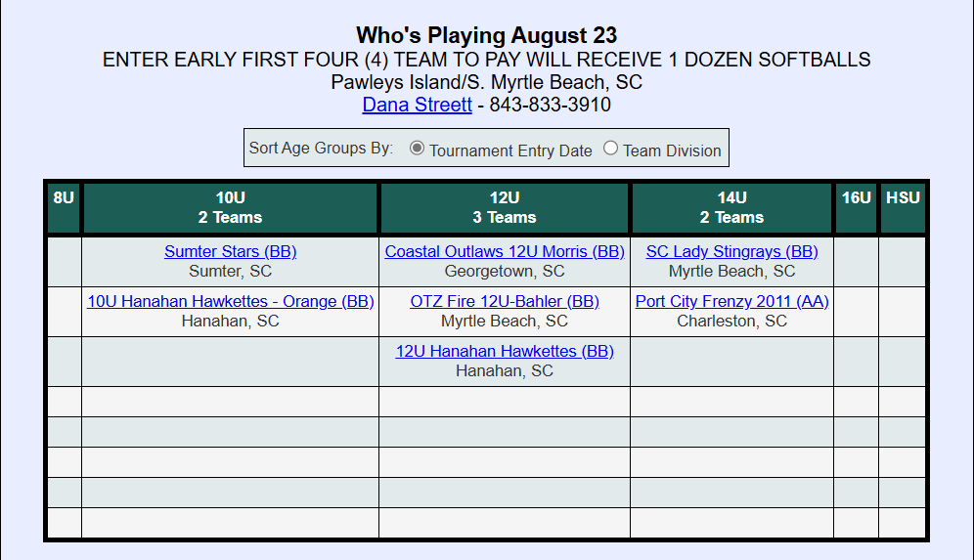Select the Team Division sort option
This screenshot has height=560, width=974.
(x=611, y=149)
